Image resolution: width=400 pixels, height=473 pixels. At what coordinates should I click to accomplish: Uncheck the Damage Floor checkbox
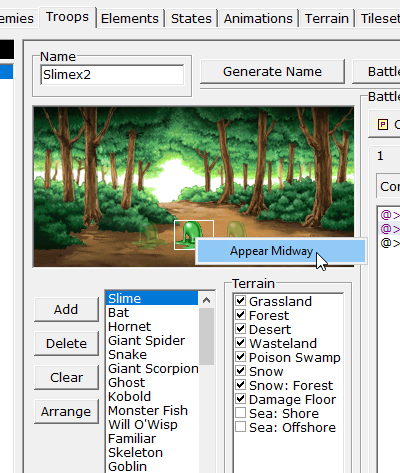point(240,398)
